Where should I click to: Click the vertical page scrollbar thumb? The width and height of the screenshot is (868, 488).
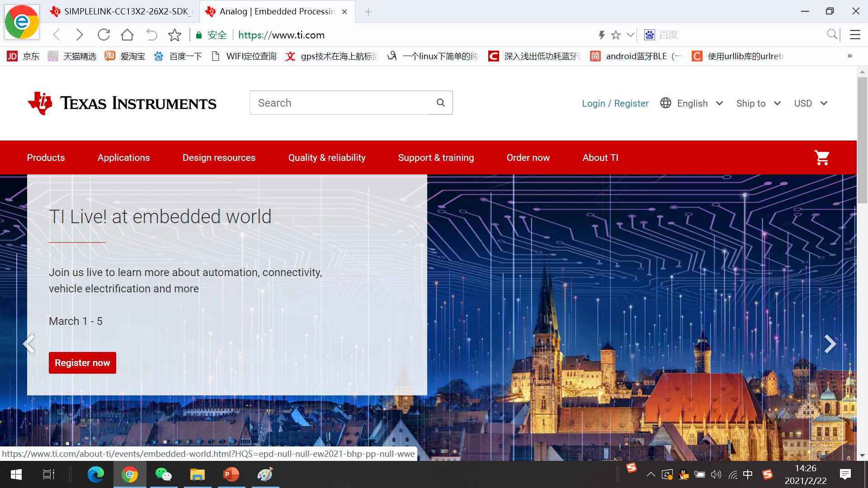click(x=862, y=140)
